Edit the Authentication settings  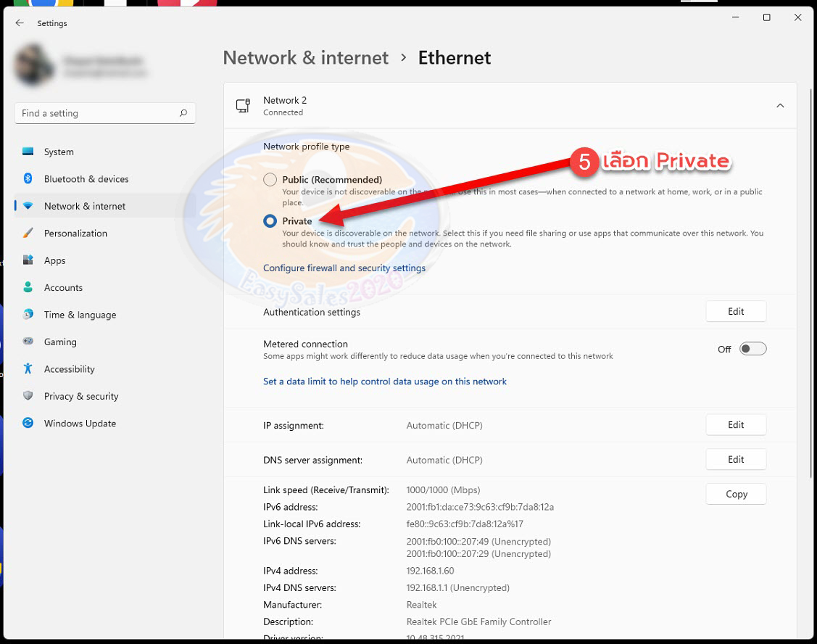tap(736, 311)
